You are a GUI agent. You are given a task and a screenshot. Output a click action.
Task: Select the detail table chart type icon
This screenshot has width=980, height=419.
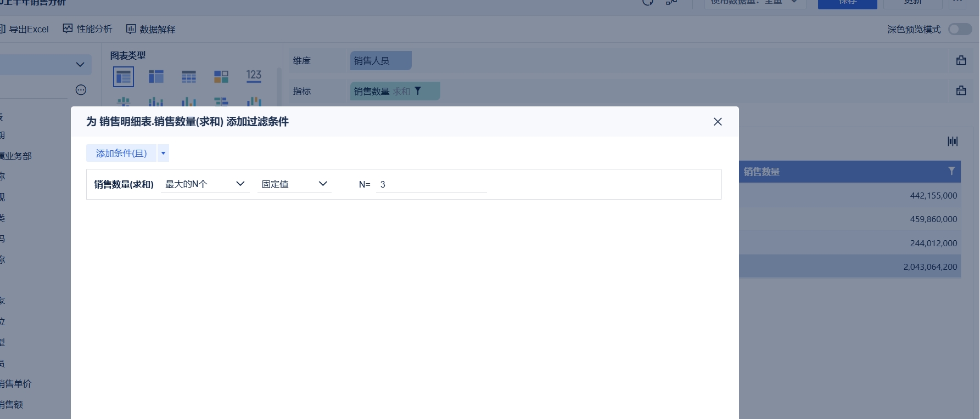click(x=189, y=77)
